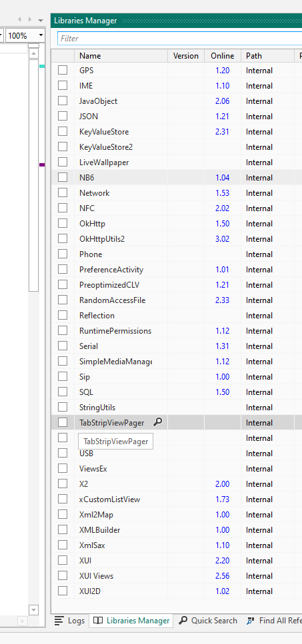This screenshot has width=302, height=644.
Task: Tick the XUI Views library checkbox
Action: tap(63, 575)
